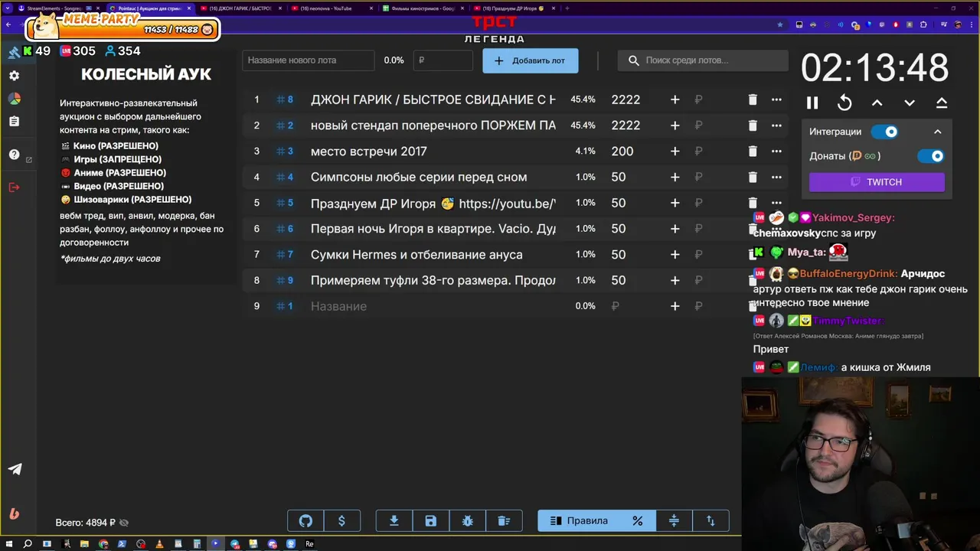Delete the Симпсоны lot

[753, 177]
